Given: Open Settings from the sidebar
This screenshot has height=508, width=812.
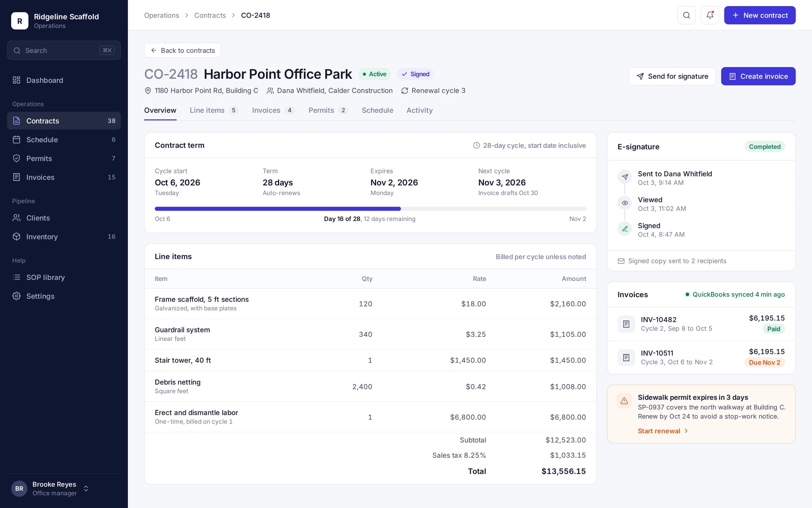Looking at the screenshot, I should [64, 296].
